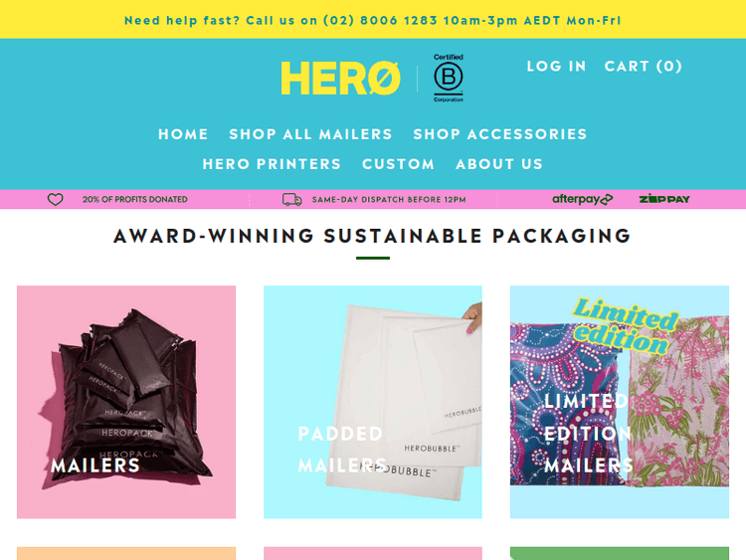
Task: Visit the About Us page
Action: pyautogui.click(x=499, y=164)
